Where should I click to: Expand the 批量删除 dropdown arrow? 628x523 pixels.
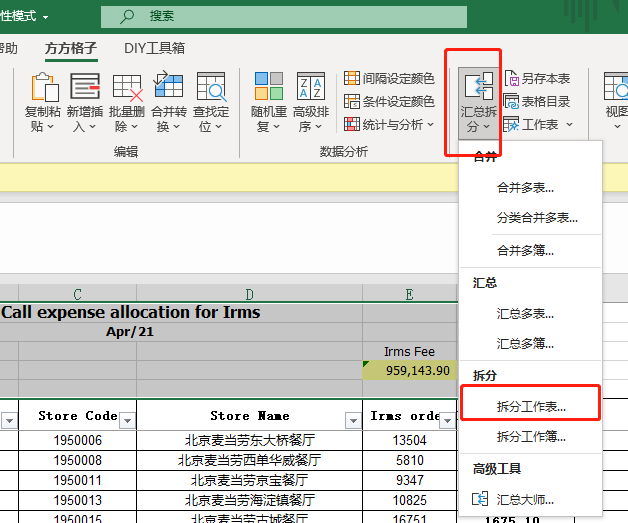(x=135, y=127)
